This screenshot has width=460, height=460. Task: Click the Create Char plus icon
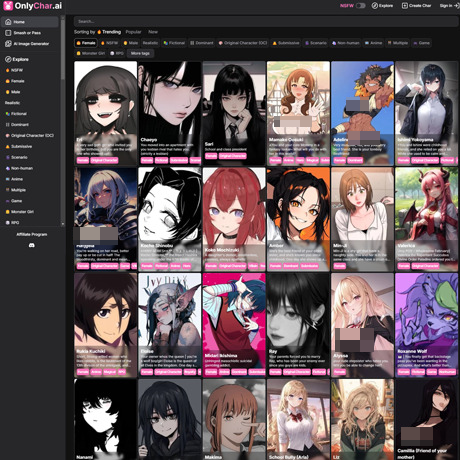[404, 6]
